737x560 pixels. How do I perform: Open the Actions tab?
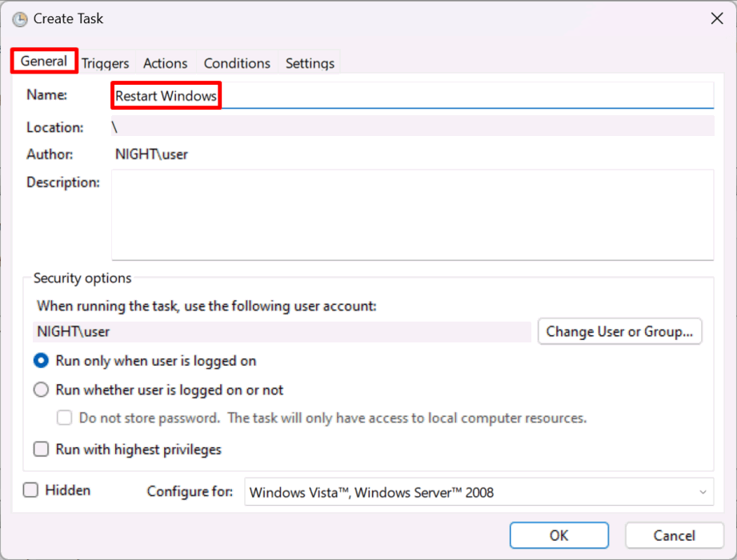[x=166, y=63]
